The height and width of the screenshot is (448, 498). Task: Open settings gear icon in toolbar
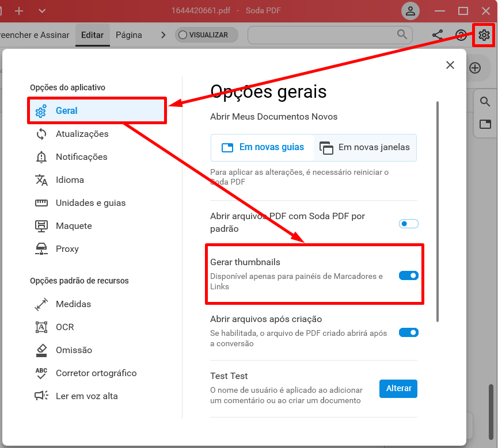pyautogui.click(x=484, y=35)
